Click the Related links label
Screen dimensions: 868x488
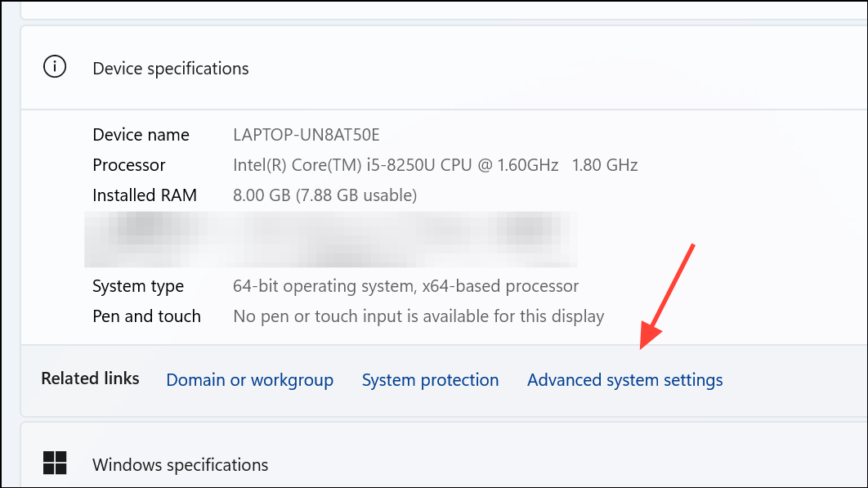[90, 378]
